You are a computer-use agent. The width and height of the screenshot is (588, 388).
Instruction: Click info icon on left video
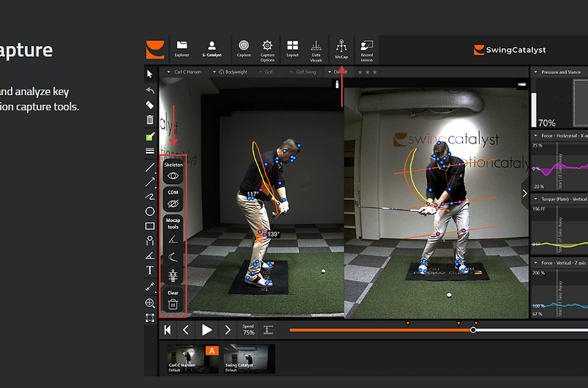337,85
